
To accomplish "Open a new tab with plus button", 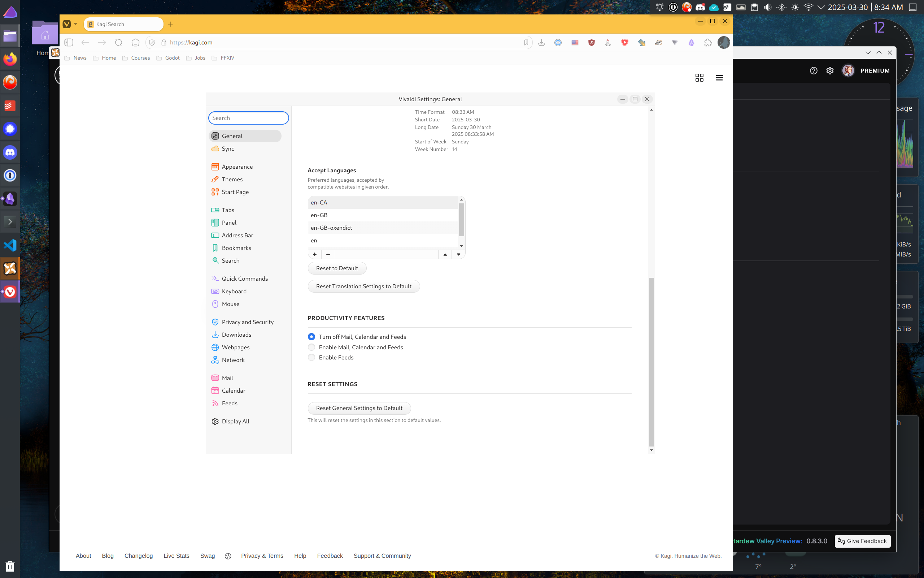I will (170, 24).
